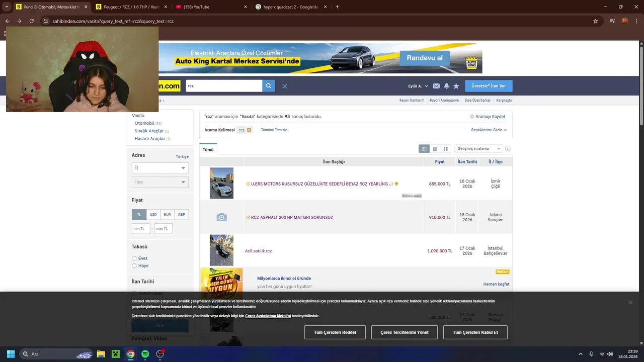Sort by the Fiyat column header

click(x=440, y=162)
